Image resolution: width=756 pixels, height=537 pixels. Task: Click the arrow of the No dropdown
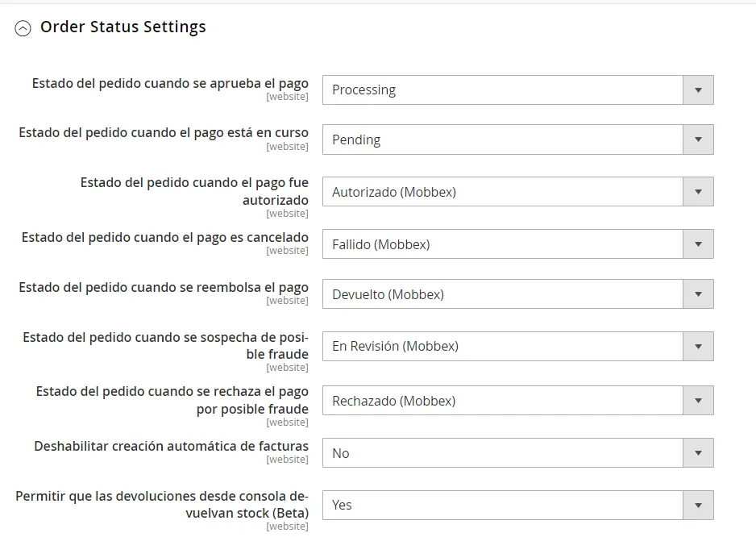(698, 452)
